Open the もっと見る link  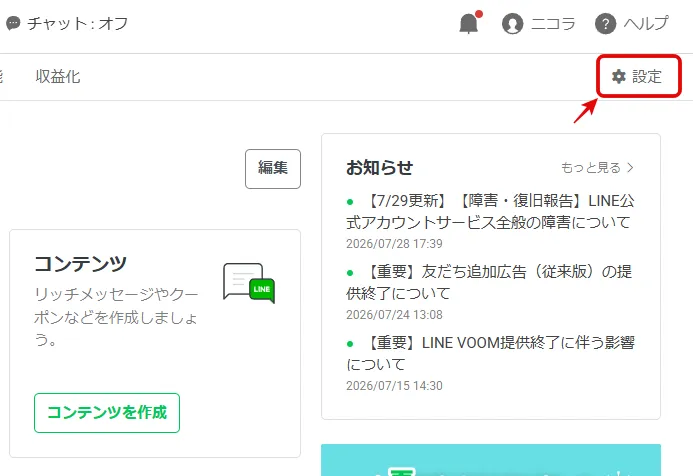[591, 168]
